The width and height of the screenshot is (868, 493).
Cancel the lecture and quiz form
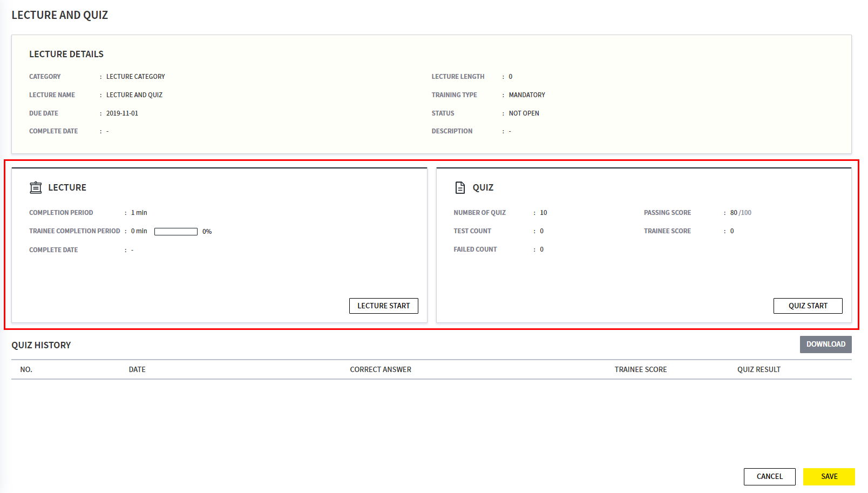(x=769, y=476)
